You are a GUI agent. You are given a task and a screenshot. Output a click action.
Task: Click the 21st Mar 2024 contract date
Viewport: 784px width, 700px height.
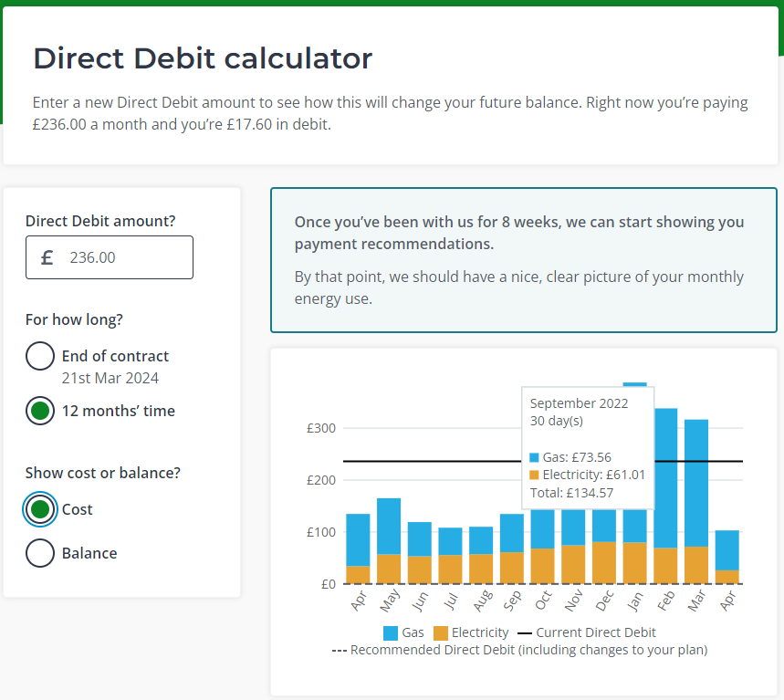(110, 378)
